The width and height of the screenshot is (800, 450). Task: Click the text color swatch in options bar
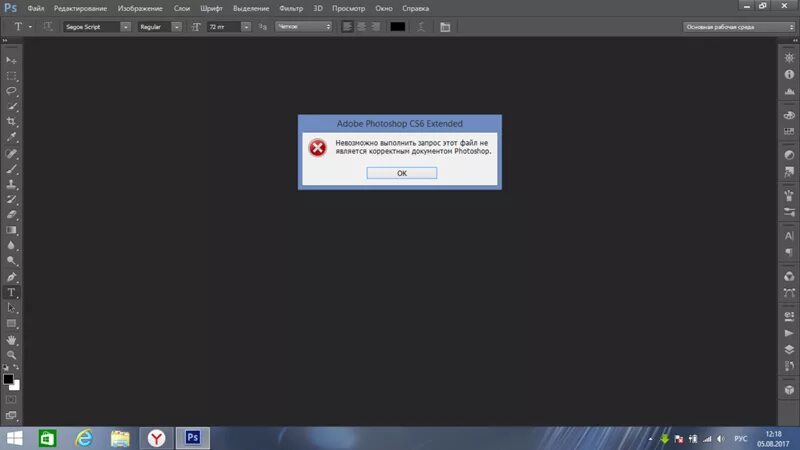point(397,27)
